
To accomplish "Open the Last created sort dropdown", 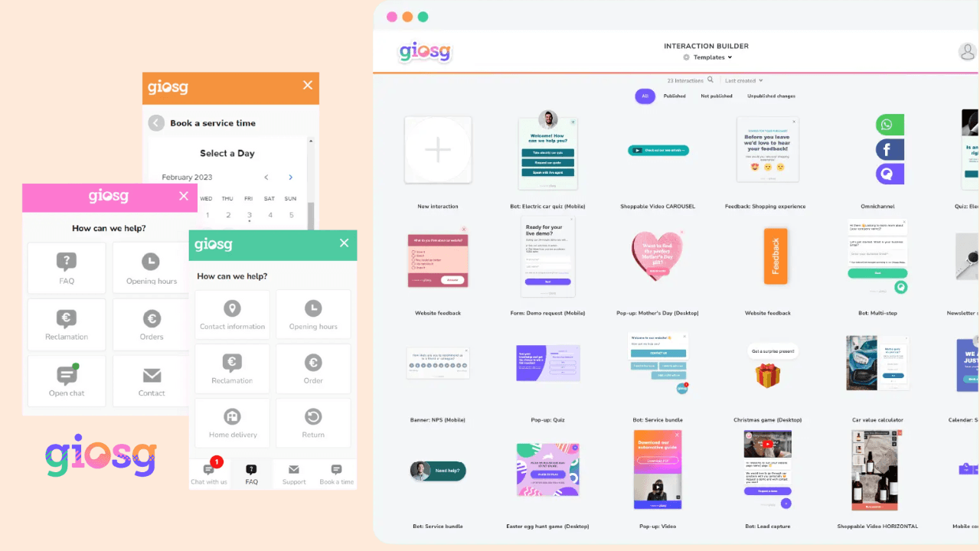I will tap(743, 80).
